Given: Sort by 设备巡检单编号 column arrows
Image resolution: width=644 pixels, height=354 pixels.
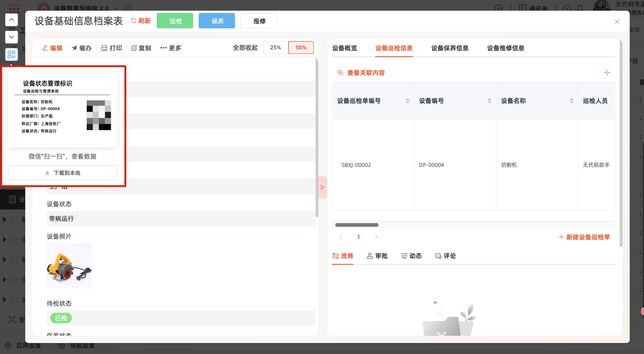Looking at the screenshot, I should 408,101.
